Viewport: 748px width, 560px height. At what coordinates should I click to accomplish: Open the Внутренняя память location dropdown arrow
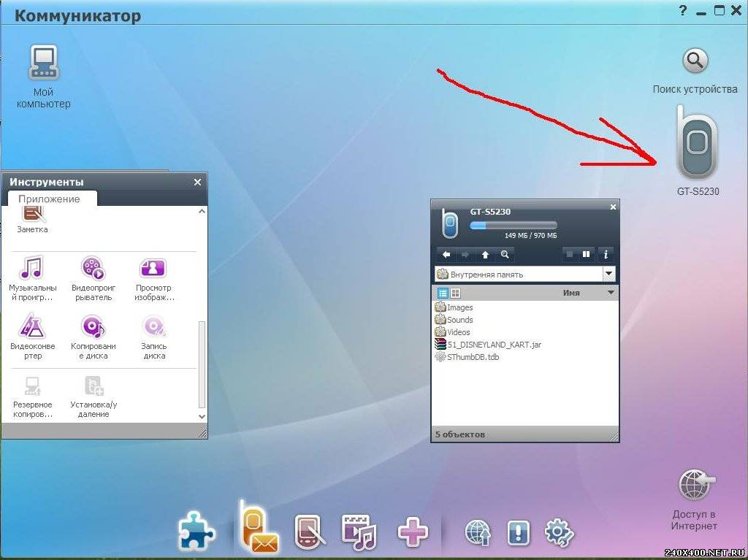coord(608,274)
